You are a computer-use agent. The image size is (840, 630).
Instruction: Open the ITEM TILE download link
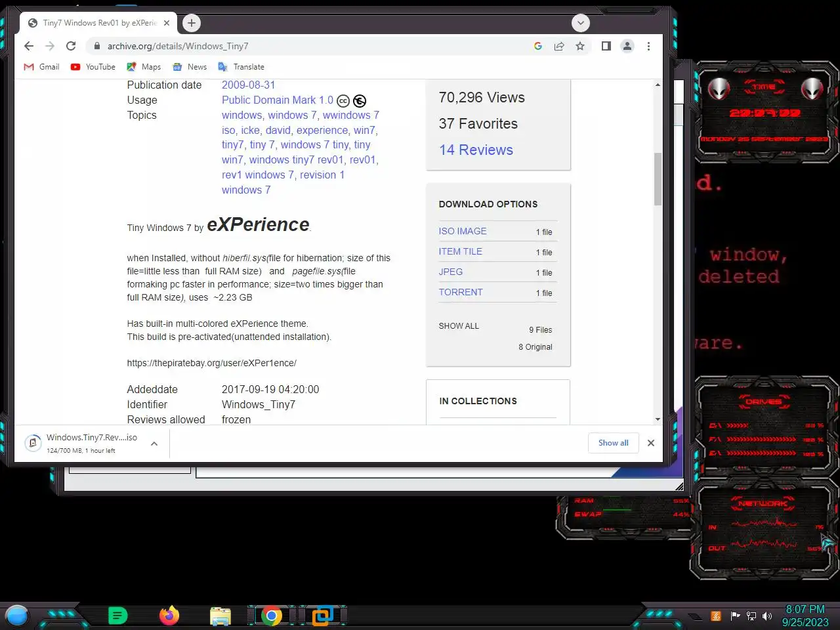[x=461, y=251]
